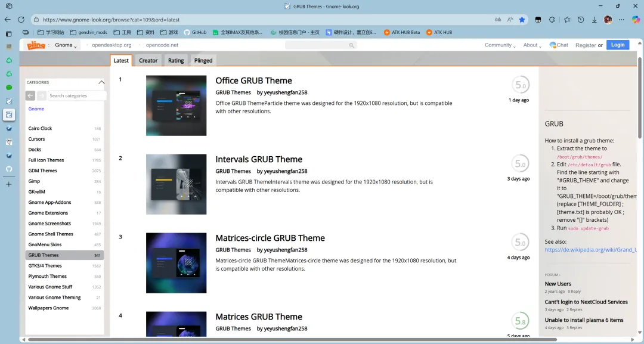Open the workspaces icon in title bar
Viewport: 644px width, 344px height.
tap(9, 6)
